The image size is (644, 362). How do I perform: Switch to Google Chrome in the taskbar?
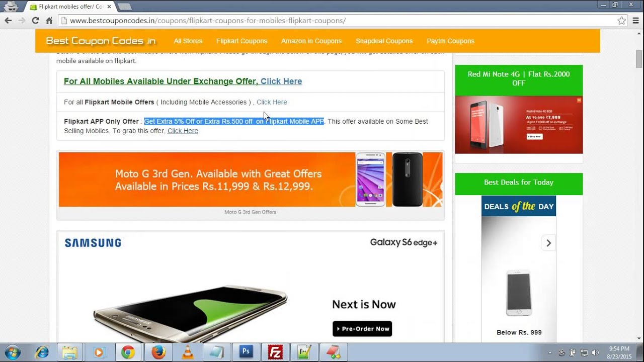128,352
